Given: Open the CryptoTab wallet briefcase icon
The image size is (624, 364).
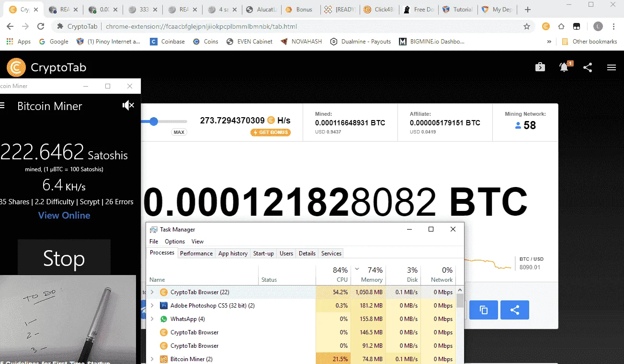Looking at the screenshot, I should (540, 67).
